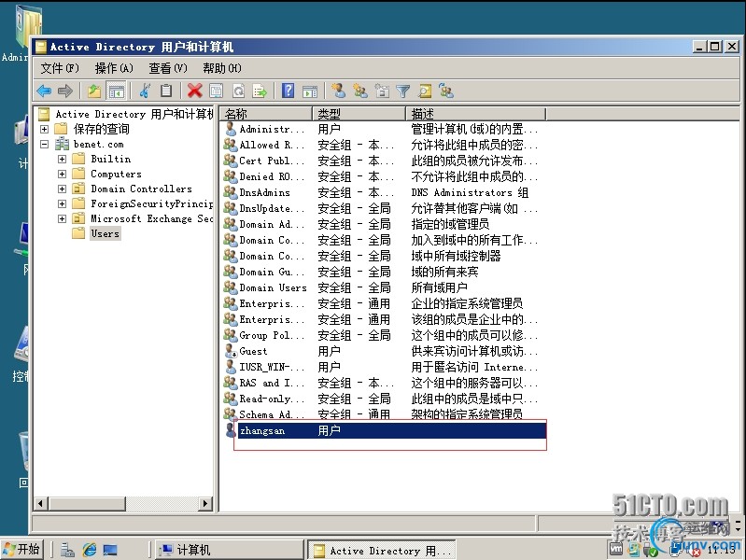Switch to 计算机 taskbar window
Screen dimensions: 746x560
click(x=230, y=550)
